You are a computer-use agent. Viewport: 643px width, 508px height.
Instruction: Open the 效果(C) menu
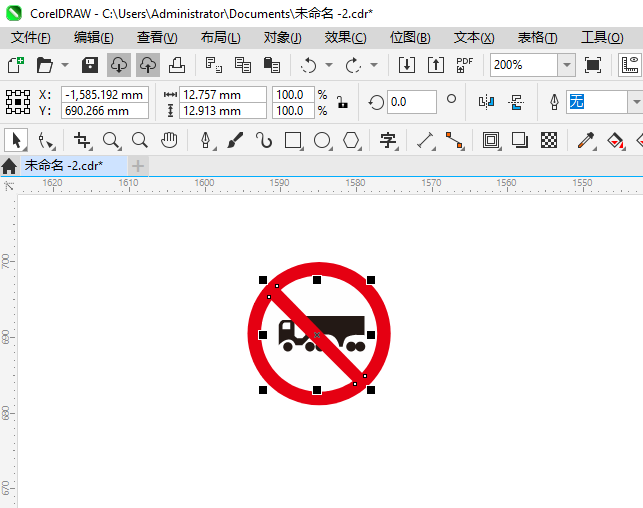point(345,38)
